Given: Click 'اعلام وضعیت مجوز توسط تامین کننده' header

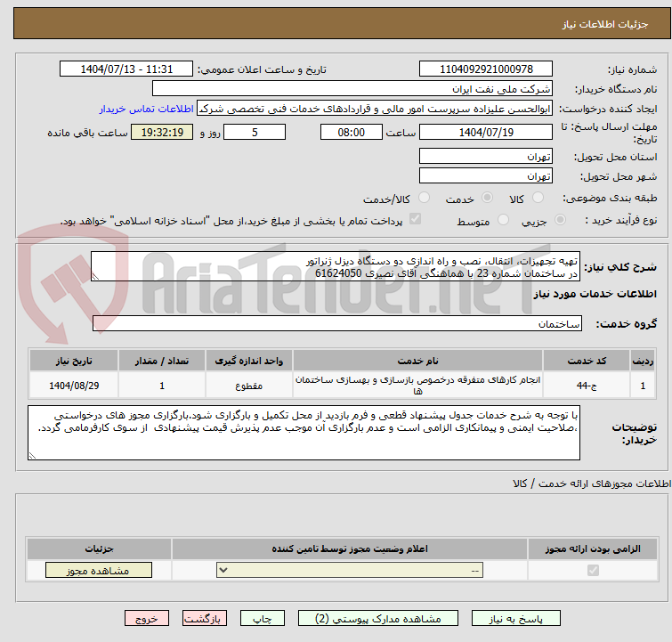Looking at the screenshot, I should [350, 549].
